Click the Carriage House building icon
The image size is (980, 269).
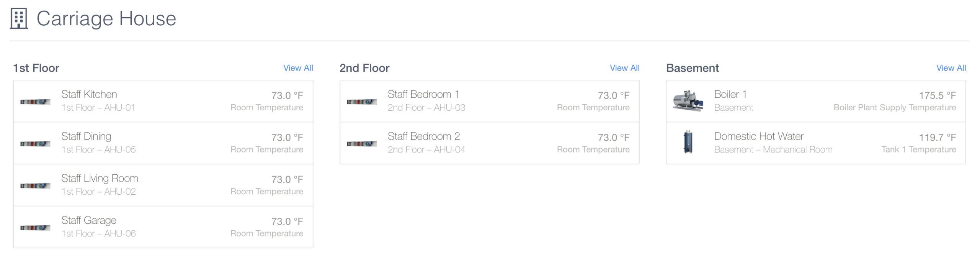(19, 18)
